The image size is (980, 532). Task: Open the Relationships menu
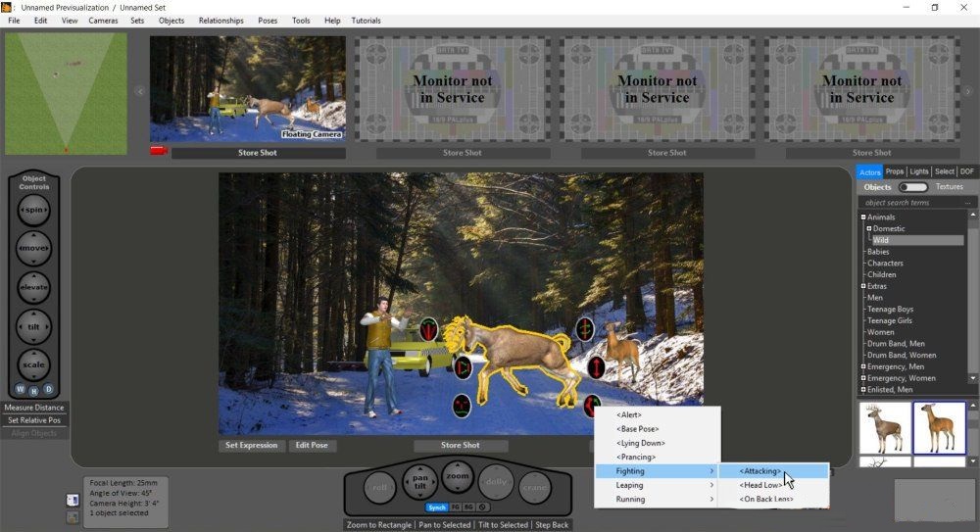[x=221, y=21]
